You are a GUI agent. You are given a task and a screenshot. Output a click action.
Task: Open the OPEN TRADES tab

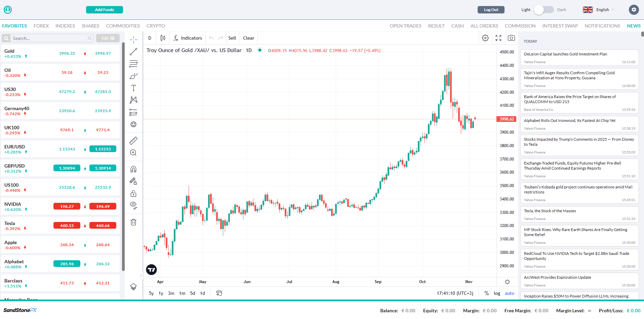pos(405,26)
